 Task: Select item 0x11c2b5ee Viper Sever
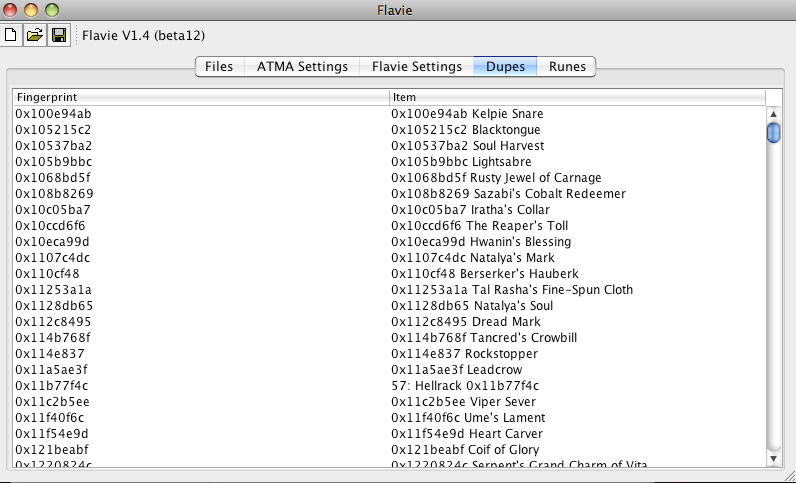click(463, 402)
